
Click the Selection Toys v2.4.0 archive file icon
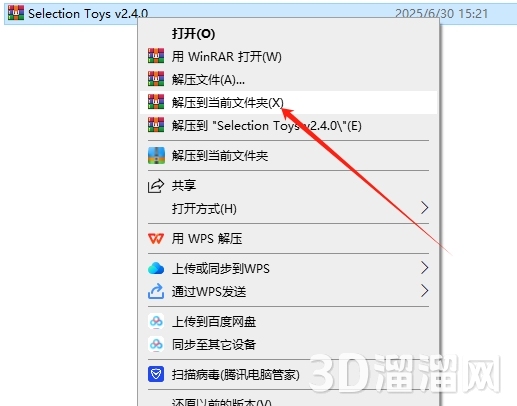point(16,13)
